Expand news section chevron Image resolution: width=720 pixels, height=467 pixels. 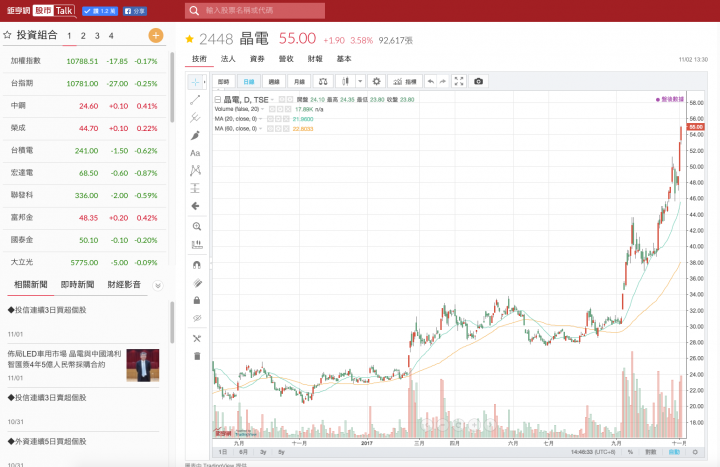(x=158, y=286)
